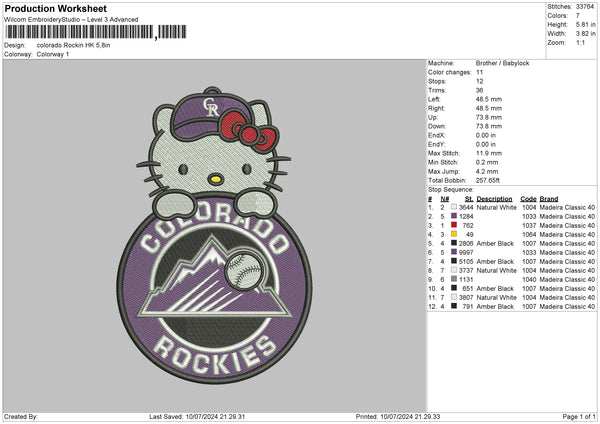The height and width of the screenshot is (424, 600).
Task: Click the COLORADO lettering in the design
Action: 214,230
